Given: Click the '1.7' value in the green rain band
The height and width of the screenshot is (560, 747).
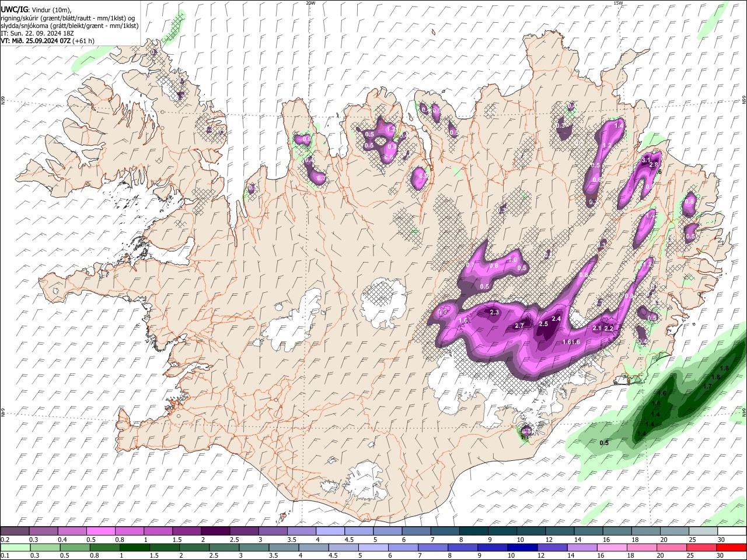Looking at the screenshot, I should pyautogui.click(x=707, y=386).
